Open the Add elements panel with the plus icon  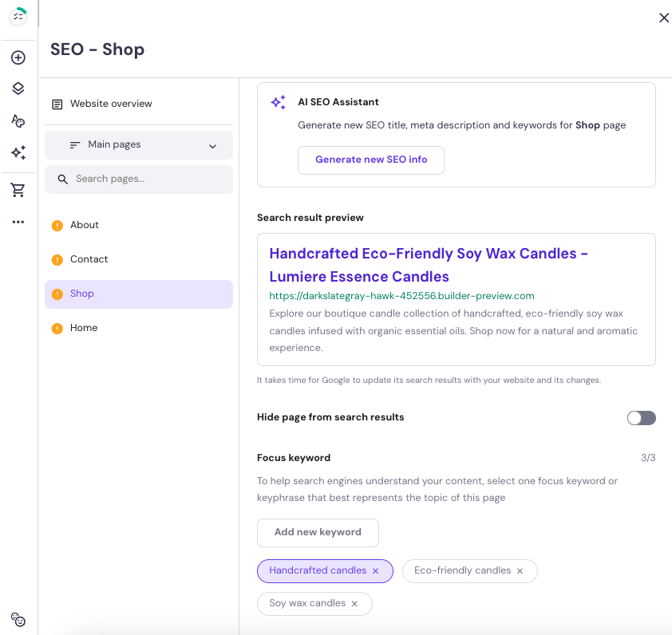point(18,57)
